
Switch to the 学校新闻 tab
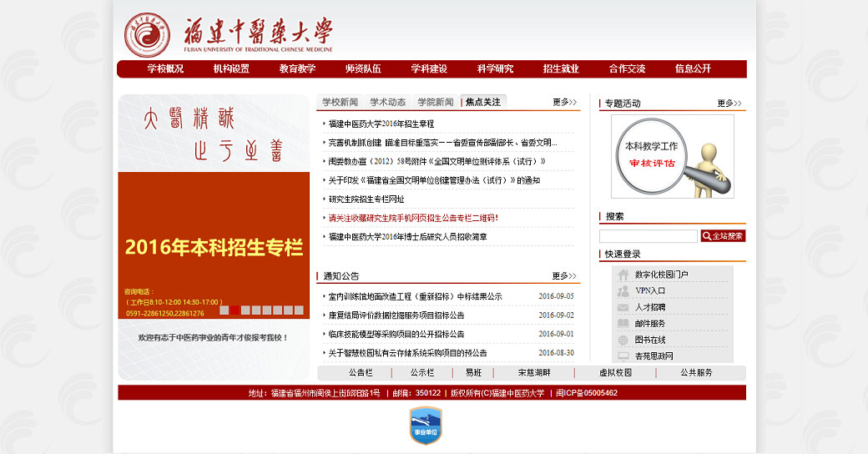(340, 102)
